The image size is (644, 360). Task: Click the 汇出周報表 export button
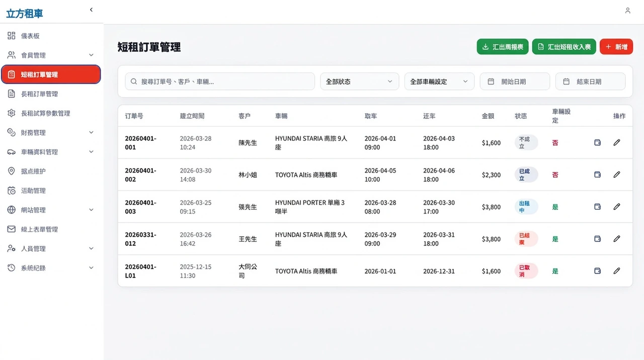[x=503, y=47]
